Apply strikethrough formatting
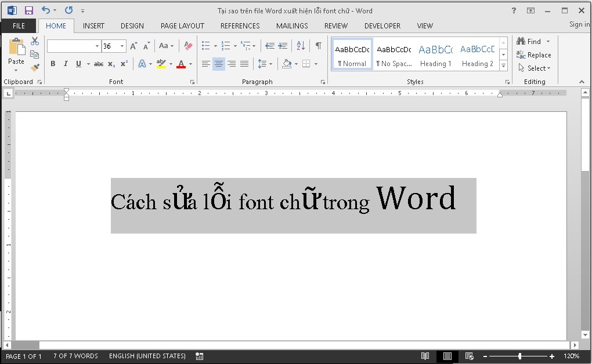 coord(99,64)
